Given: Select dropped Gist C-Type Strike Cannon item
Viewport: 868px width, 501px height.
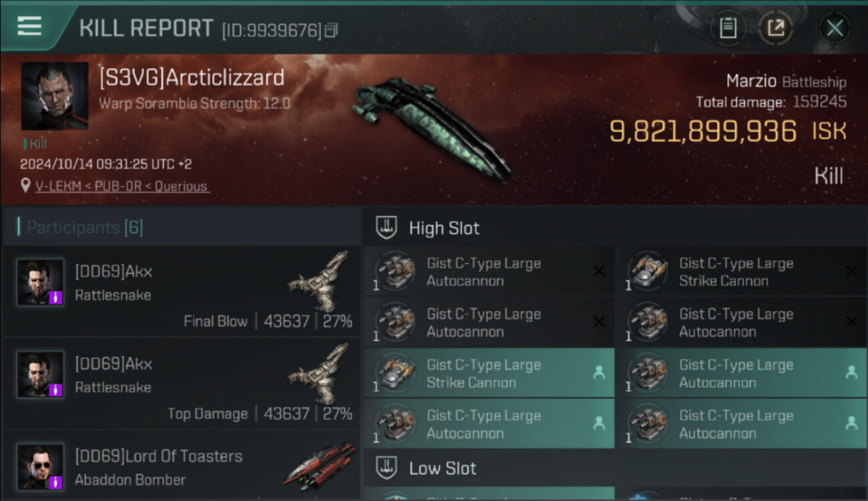Looking at the screenshot, I should pos(489,373).
